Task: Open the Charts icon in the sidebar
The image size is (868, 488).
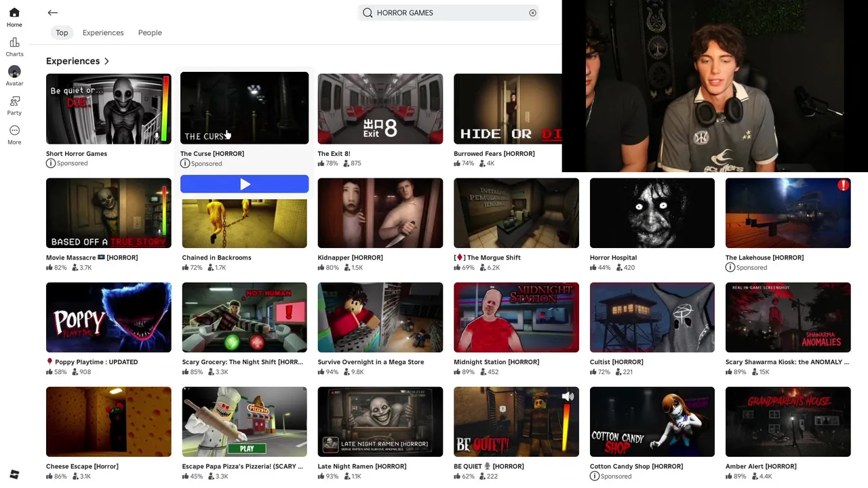Action: coord(14,43)
